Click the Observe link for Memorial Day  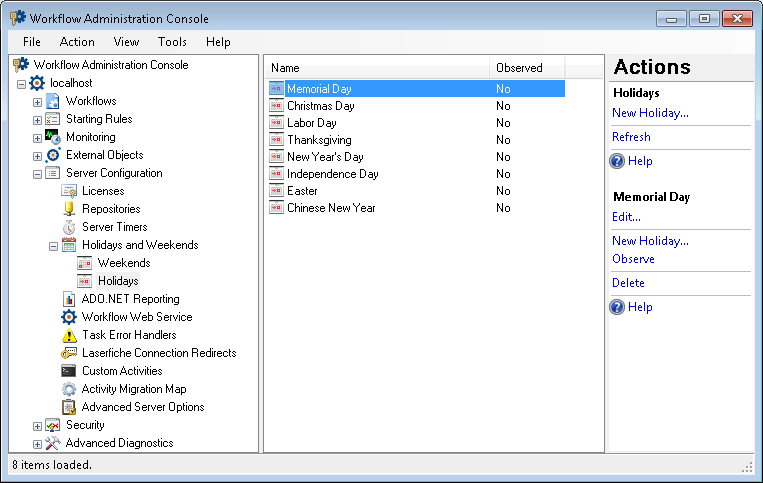pyautogui.click(x=633, y=259)
